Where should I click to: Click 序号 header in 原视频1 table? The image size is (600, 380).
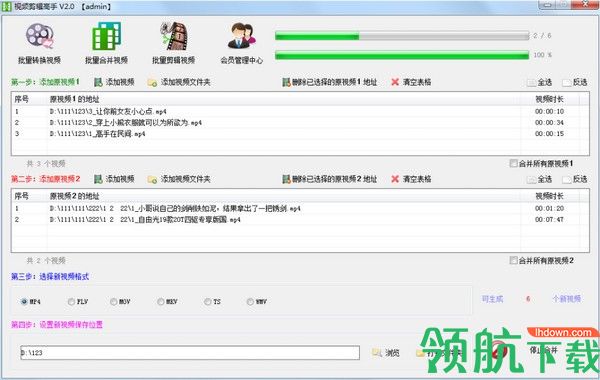21,99
